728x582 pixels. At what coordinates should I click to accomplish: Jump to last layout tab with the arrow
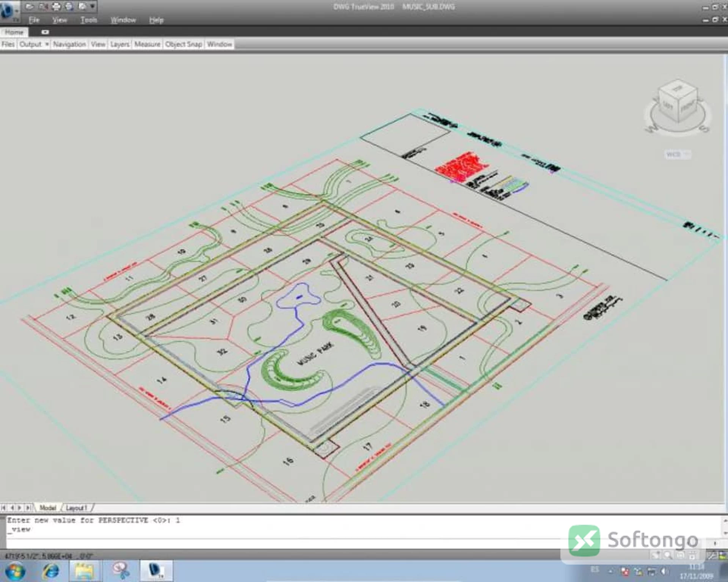click(x=28, y=508)
